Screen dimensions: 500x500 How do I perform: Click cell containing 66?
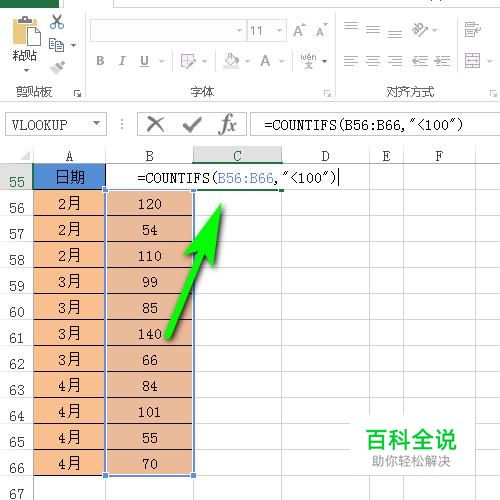pyautogui.click(x=149, y=359)
